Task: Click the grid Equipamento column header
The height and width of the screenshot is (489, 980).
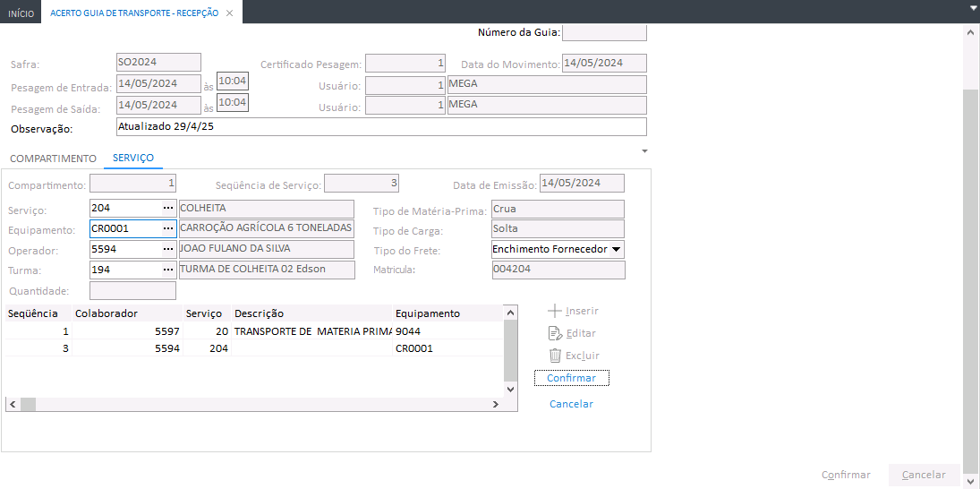Action: click(447, 313)
